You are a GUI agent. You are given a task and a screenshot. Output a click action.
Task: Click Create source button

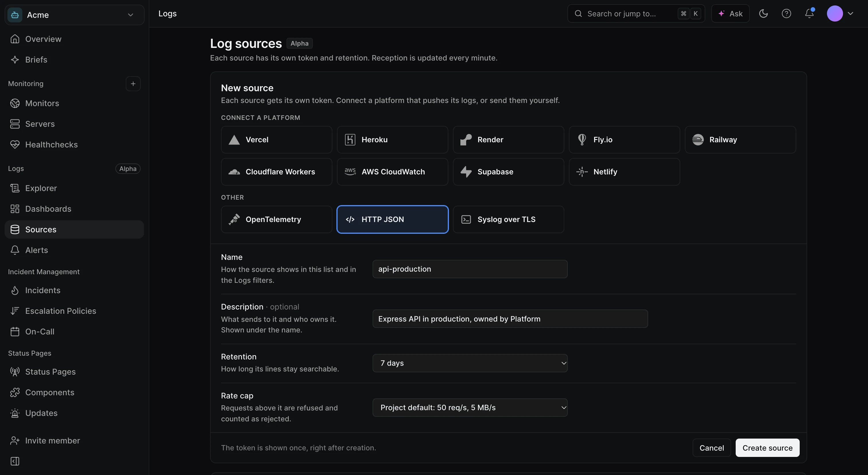pos(767,448)
